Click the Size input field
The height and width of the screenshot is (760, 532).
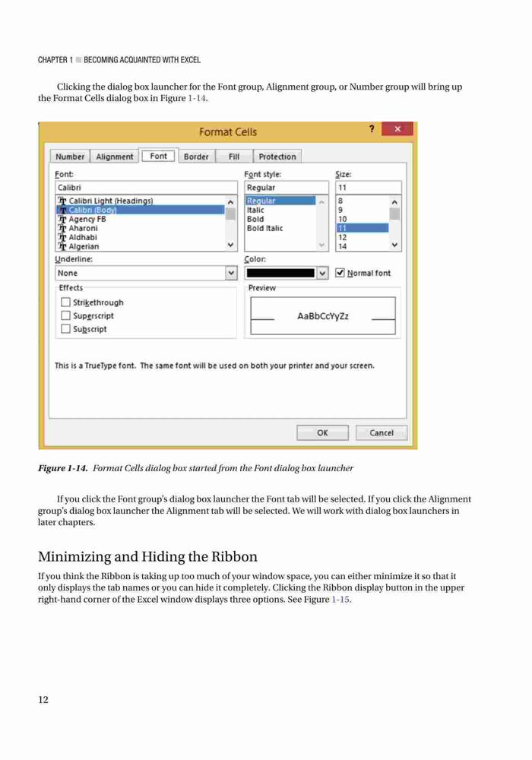[369, 188]
